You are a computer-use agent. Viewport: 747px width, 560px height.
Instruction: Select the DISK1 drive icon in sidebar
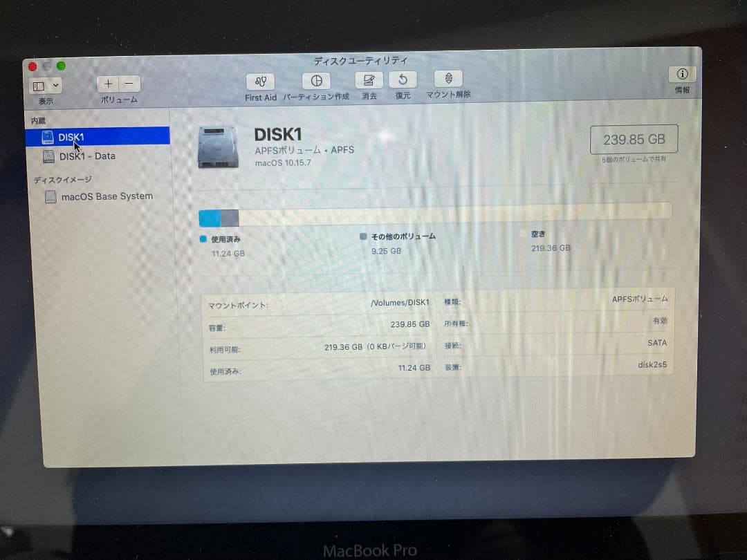click(48, 137)
